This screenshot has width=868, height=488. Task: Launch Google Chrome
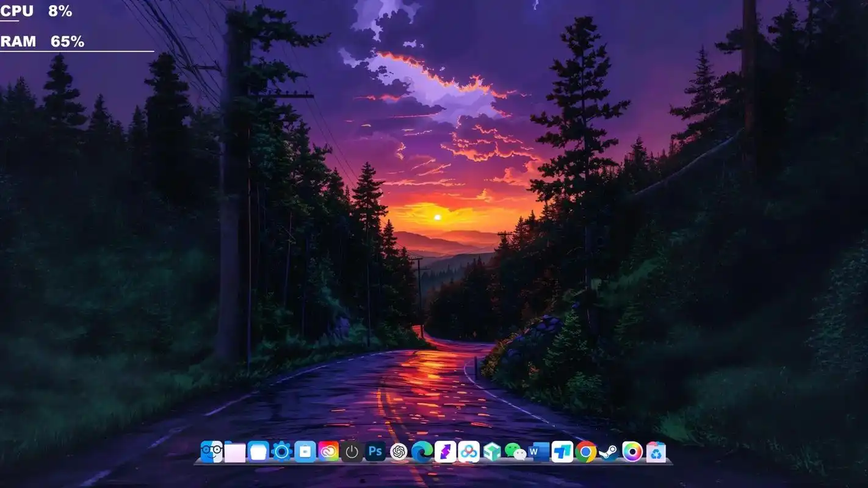585,451
